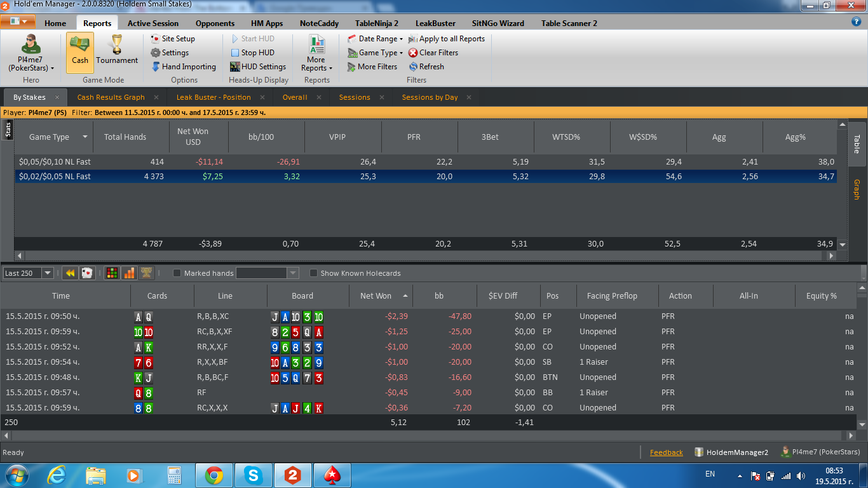The image size is (868, 488).
Task: Open HUD Settings
Action: (258, 67)
